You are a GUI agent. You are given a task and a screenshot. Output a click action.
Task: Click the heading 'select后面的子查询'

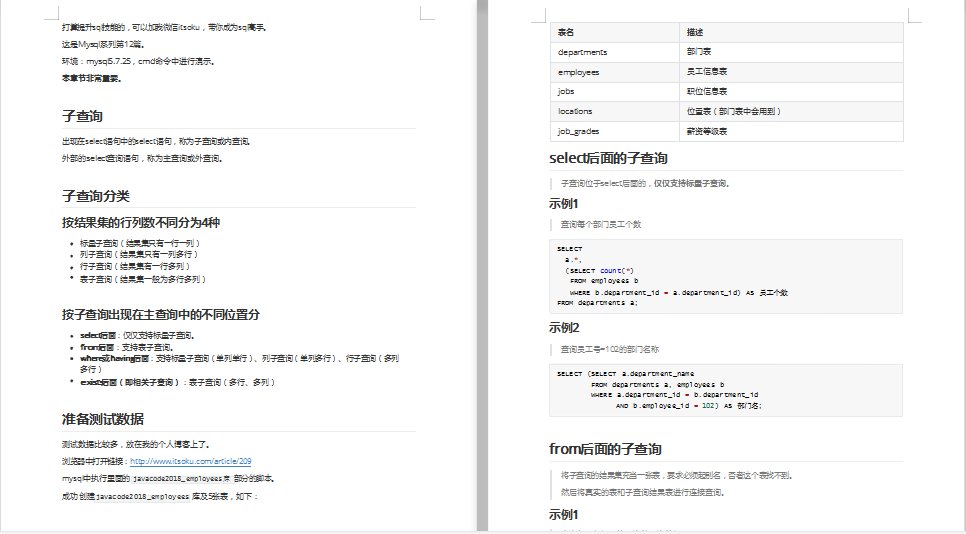[608, 158]
